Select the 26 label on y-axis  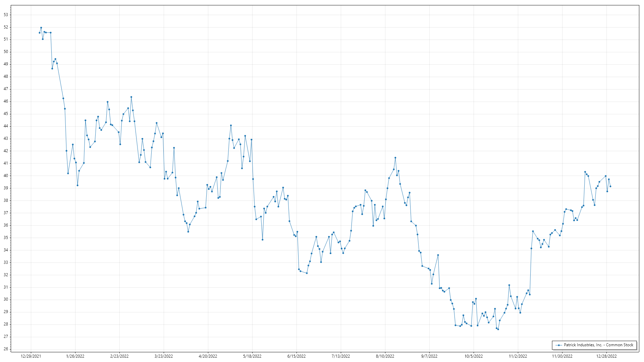tap(6, 349)
